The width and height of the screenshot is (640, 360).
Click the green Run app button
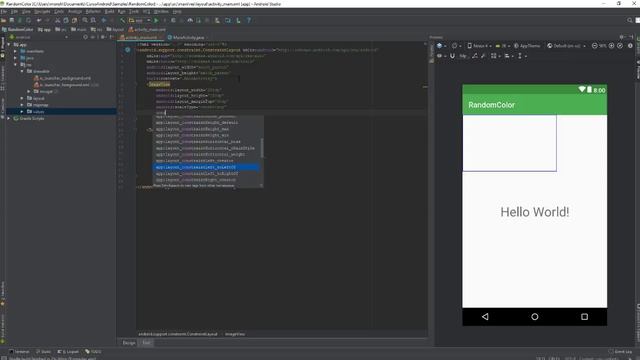coord(156,20)
